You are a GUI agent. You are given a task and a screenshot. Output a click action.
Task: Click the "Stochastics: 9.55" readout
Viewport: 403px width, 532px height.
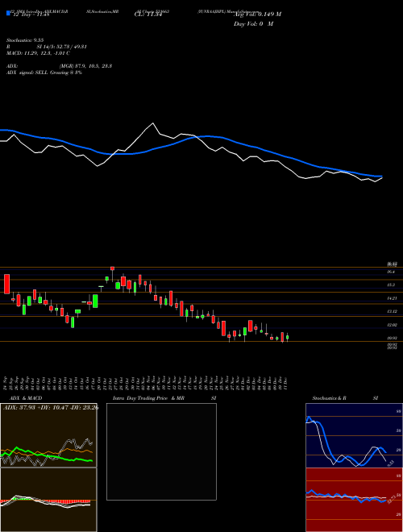click(x=25, y=40)
